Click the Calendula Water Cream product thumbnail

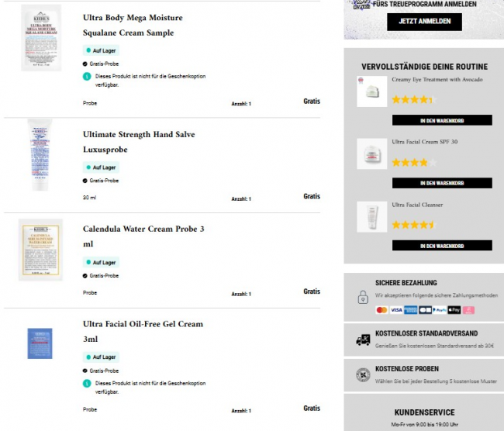[x=40, y=250]
